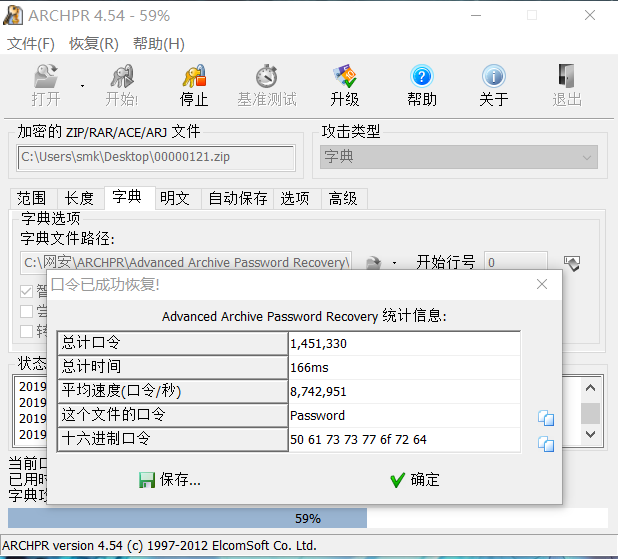Toggle the third dictionary option checkbox
The image size is (618, 559).
(26, 331)
